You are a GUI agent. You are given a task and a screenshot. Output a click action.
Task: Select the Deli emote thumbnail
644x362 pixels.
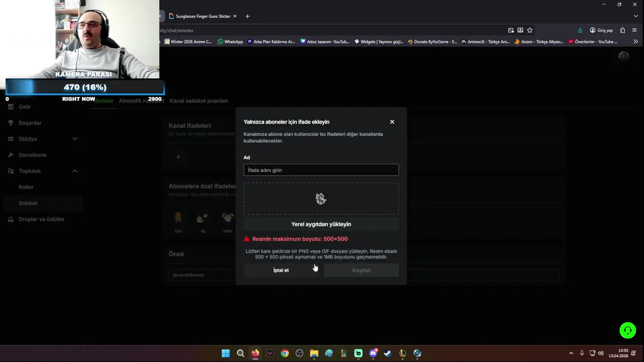tap(178, 218)
